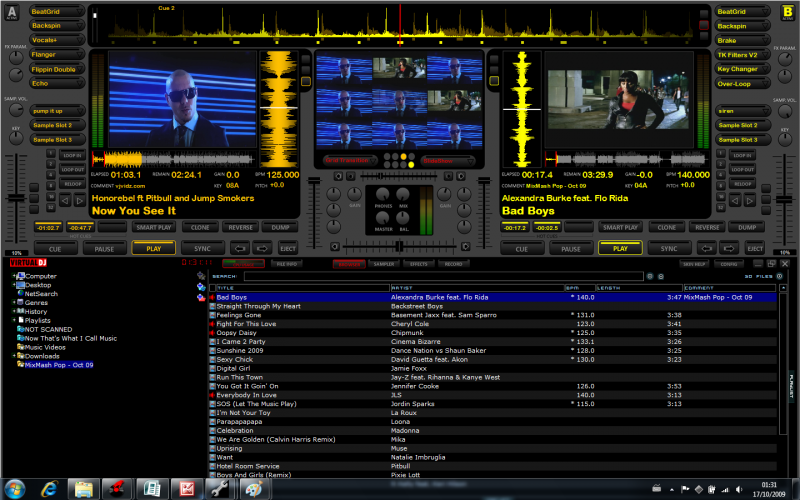The height and width of the screenshot is (500, 800).
Task: Open Internet Explorer from taskbar
Action: (x=49, y=489)
